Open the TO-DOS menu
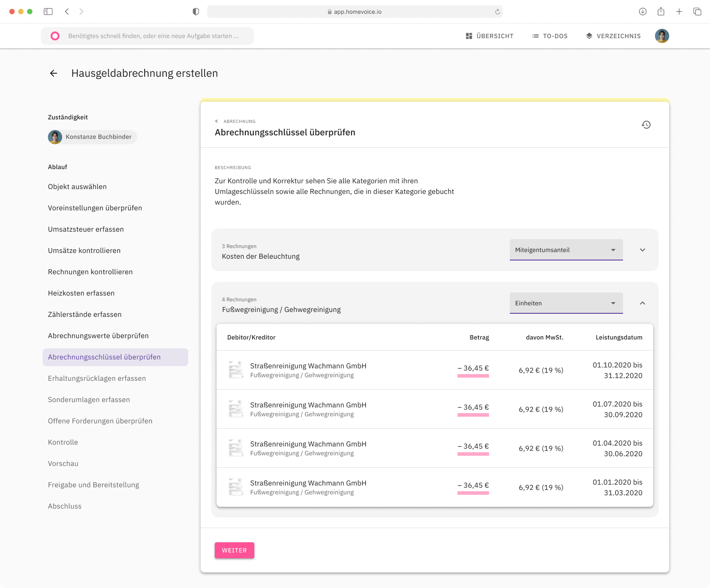Screen dimensions: 710x588 tap(550, 36)
